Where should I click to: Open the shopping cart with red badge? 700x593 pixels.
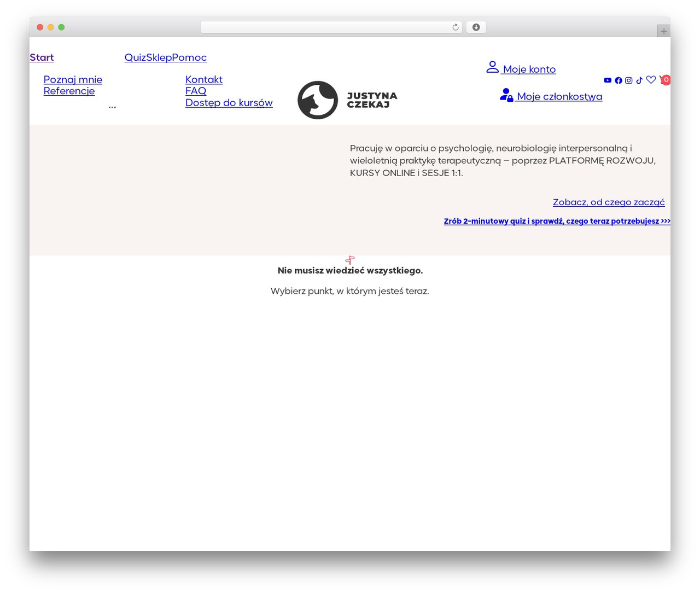pos(664,80)
